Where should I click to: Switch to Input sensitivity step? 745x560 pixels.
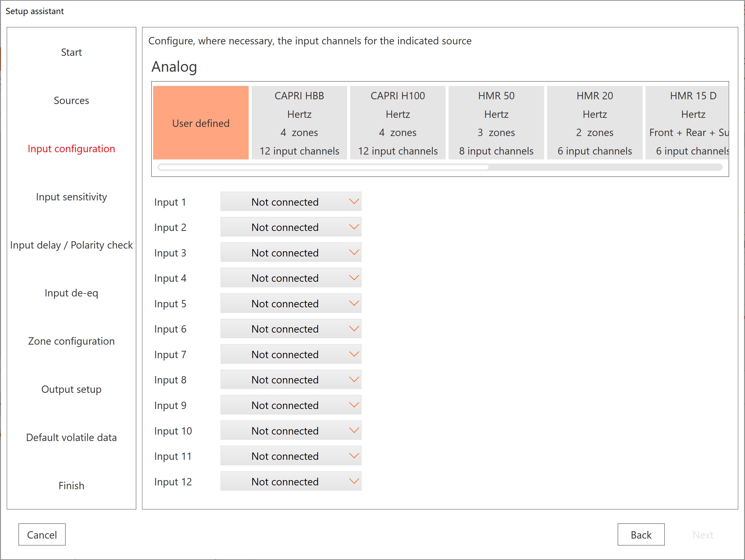point(71,197)
